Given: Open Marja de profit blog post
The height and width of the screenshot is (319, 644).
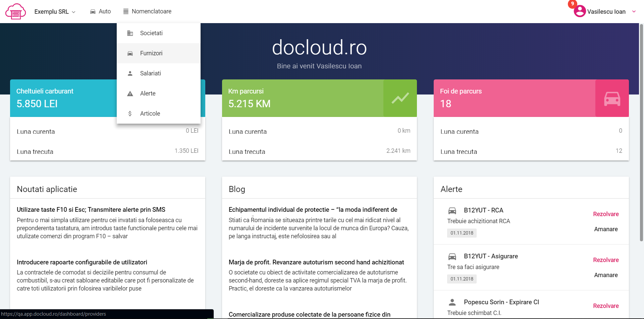Looking at the screenshot, I should coord(316,262).
